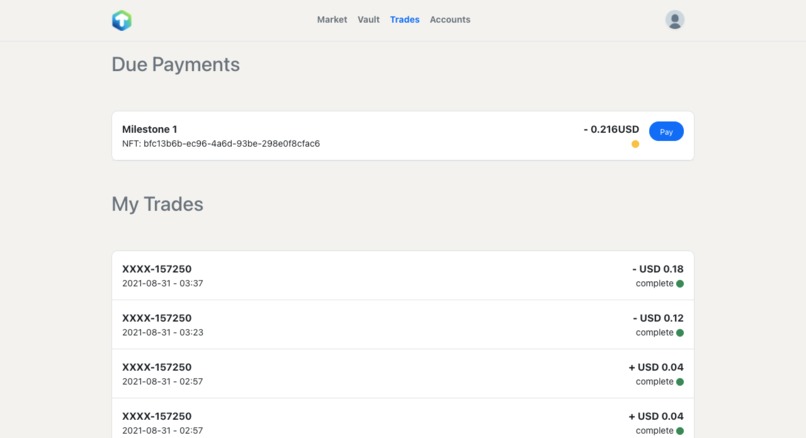This screenshot has width=806, height=438.
Task: Click the My Trades heading
Action: click(x=157, y=204)
